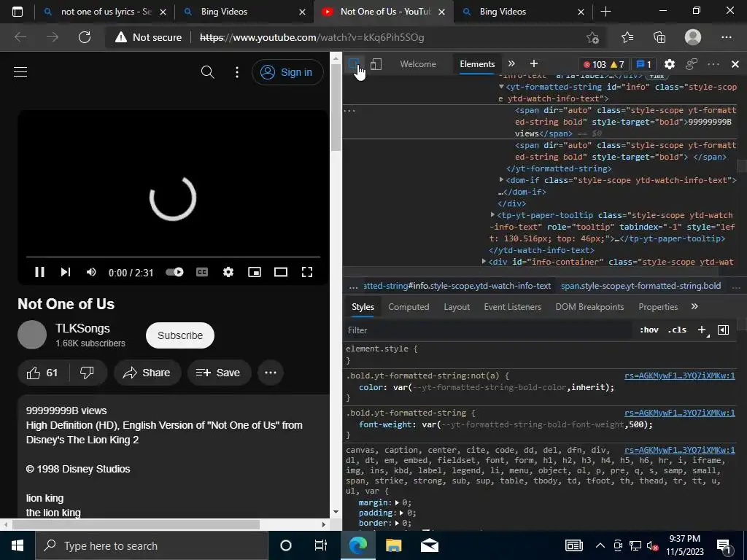This screenshot has height=560, width=747.
Task: Expand the margin property triangle
Action: pos(398,502)
